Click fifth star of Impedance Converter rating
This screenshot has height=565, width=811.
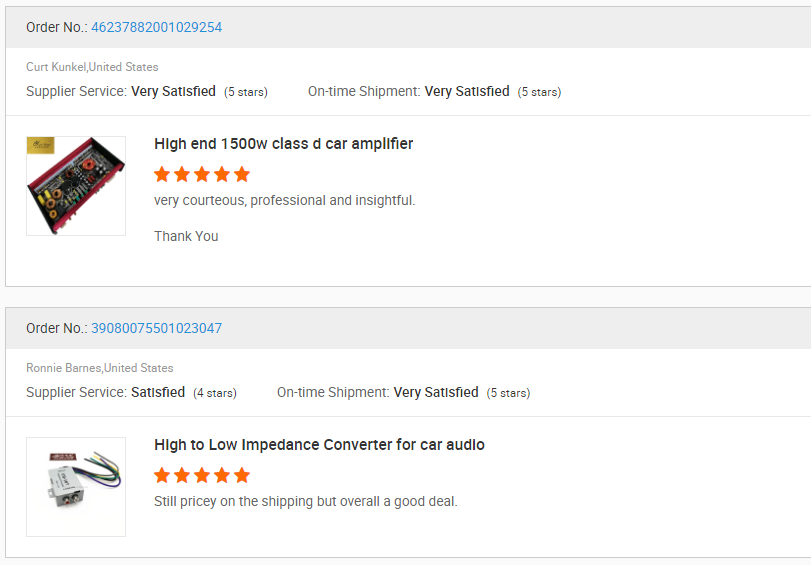pos(241,475)
